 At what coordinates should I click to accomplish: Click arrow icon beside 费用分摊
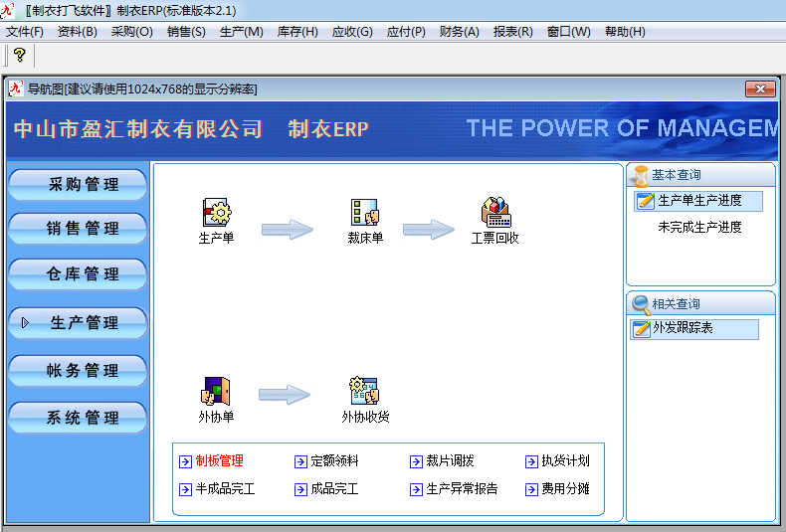531,489
